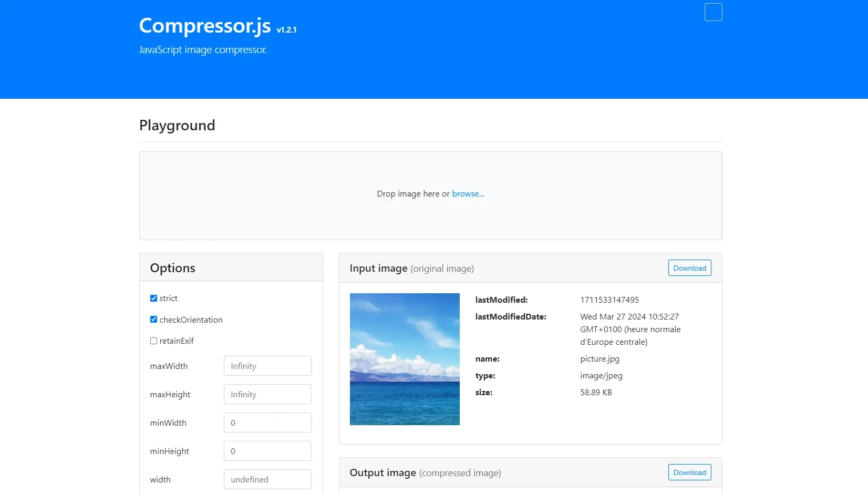
Task: Focus the maxWidth input field
Action: click(x=267, y=366)
